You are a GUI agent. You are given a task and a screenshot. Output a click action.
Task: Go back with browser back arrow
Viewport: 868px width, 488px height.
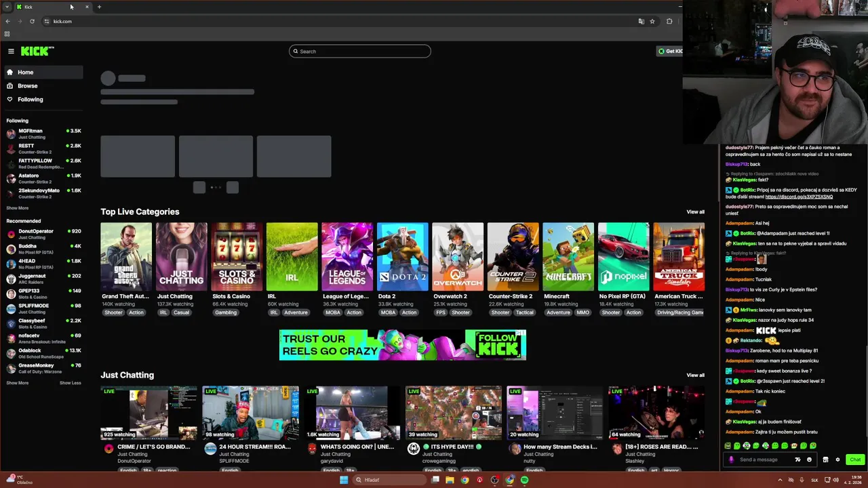pos(7,21)
